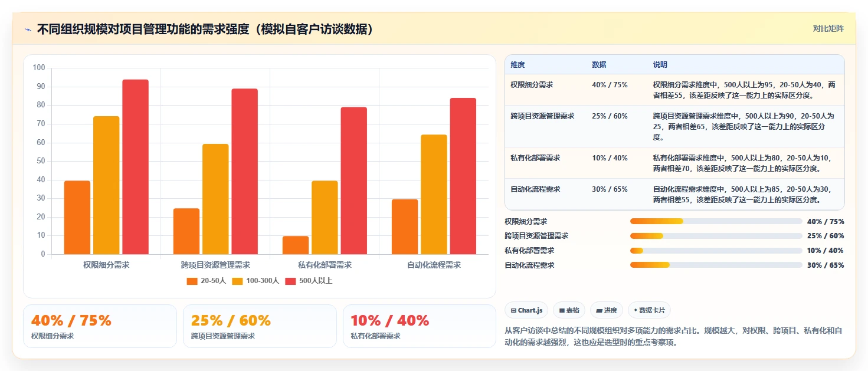
Task: Click the yellow 100-300人 bar for 权限细分需求
Action: [106, 185]
